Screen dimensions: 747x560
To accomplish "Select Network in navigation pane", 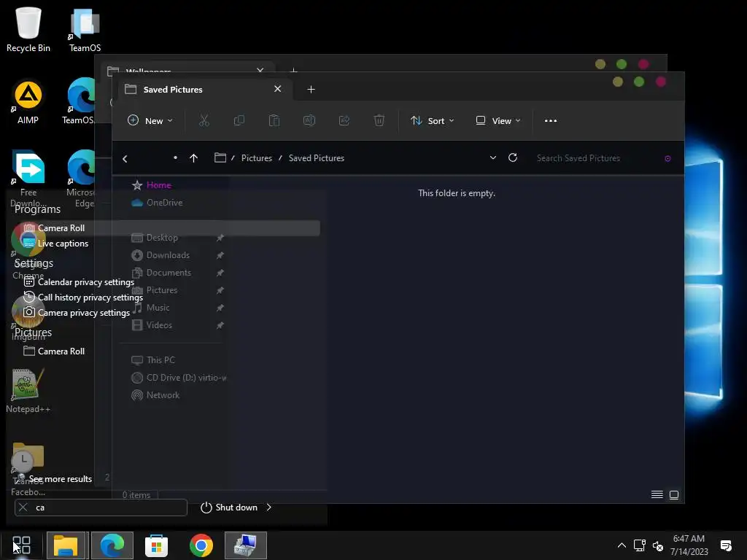I will (x=163, y=395).
